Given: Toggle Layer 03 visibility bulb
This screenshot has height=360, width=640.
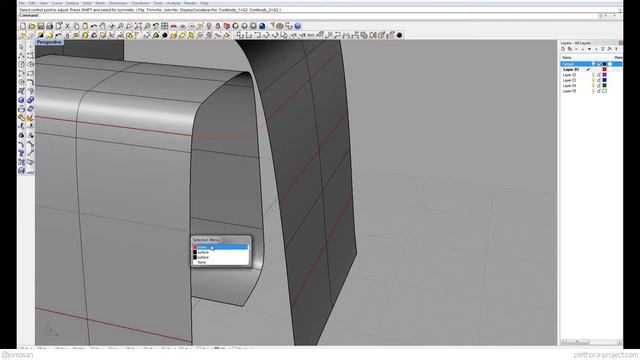Looking at the screenshot, I should pyautogui.click(x=593, y=80).
